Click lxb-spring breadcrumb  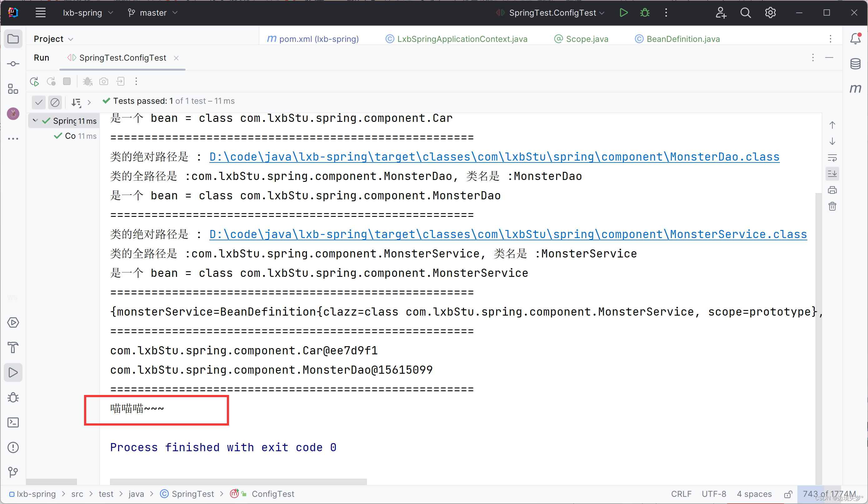(x=33, y=494)
